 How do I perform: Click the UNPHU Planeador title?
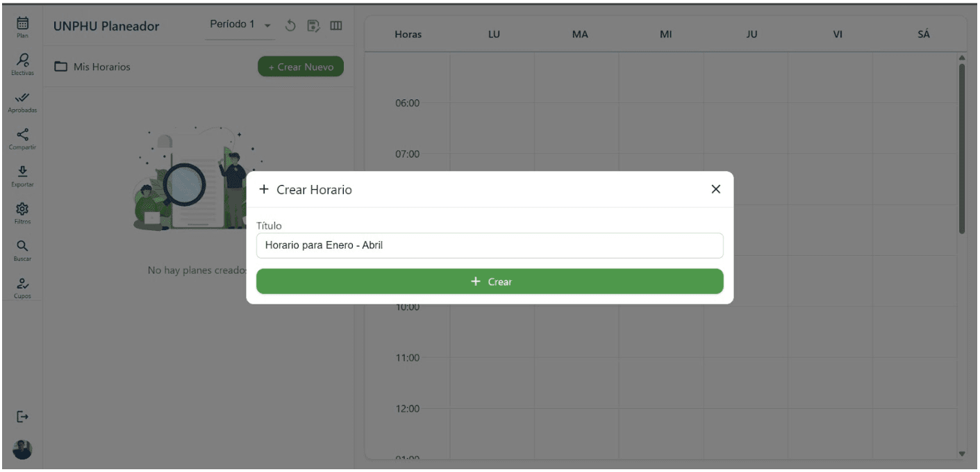click(x=106, y=26)
